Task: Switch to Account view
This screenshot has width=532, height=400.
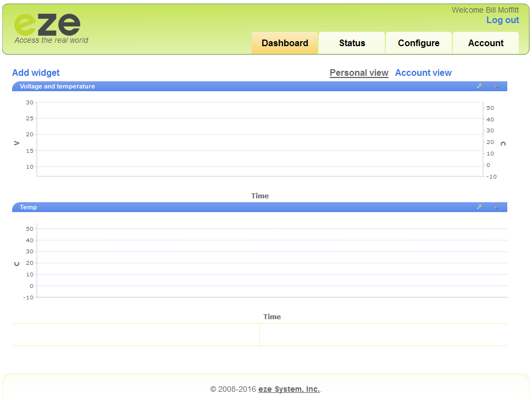Action: [x=423, y=73]
